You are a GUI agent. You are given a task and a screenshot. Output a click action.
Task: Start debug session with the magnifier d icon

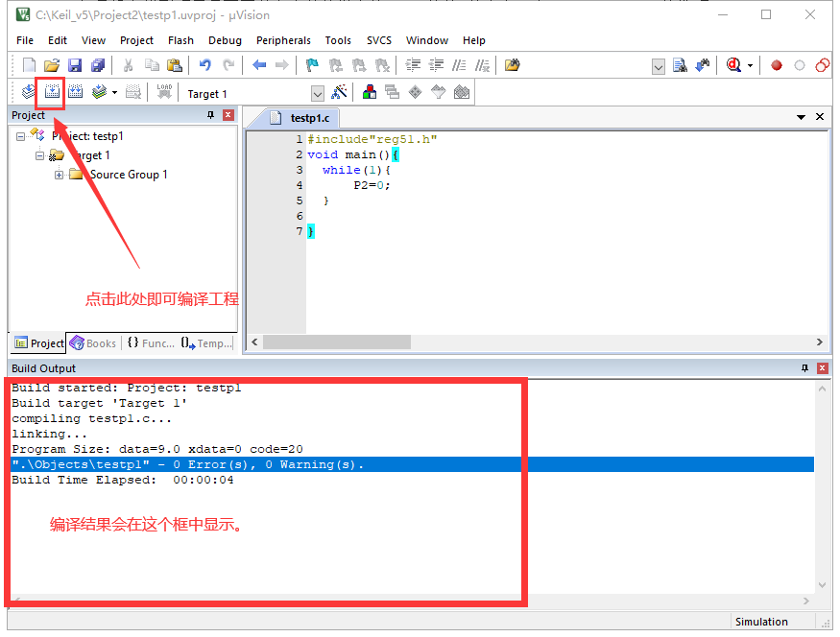(x=734, y=65)
